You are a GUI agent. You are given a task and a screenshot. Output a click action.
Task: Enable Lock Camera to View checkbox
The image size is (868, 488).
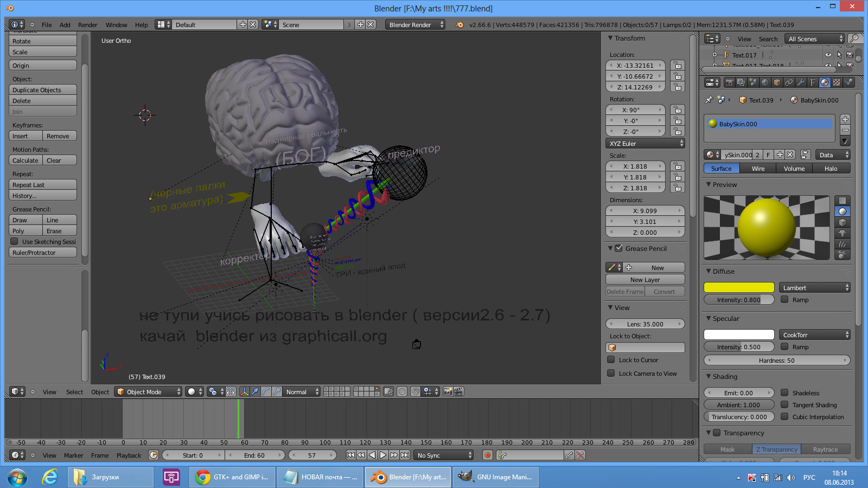pyautogui.click(x=611, y=373)
